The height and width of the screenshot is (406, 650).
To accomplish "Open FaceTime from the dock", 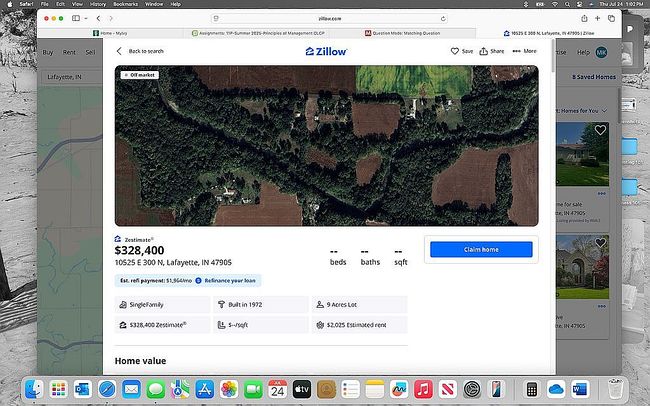I will pos(253,389).
